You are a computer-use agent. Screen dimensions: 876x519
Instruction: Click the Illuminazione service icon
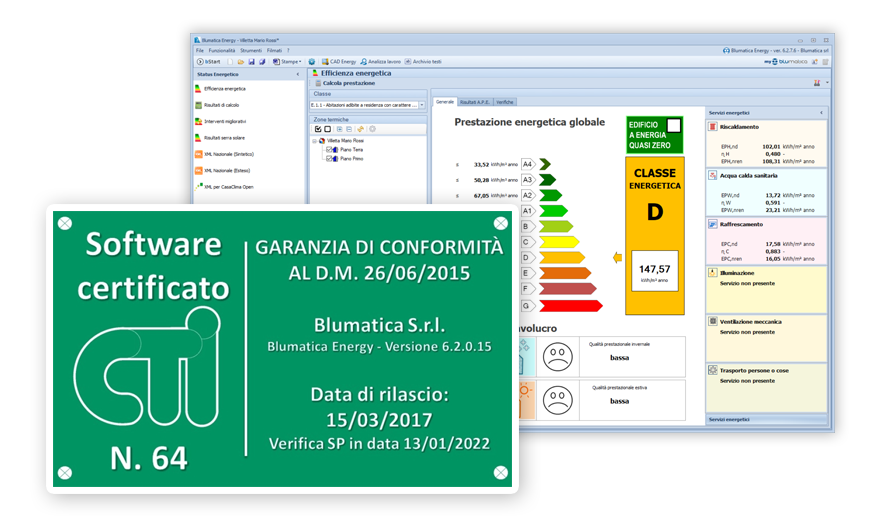point(713,273)
